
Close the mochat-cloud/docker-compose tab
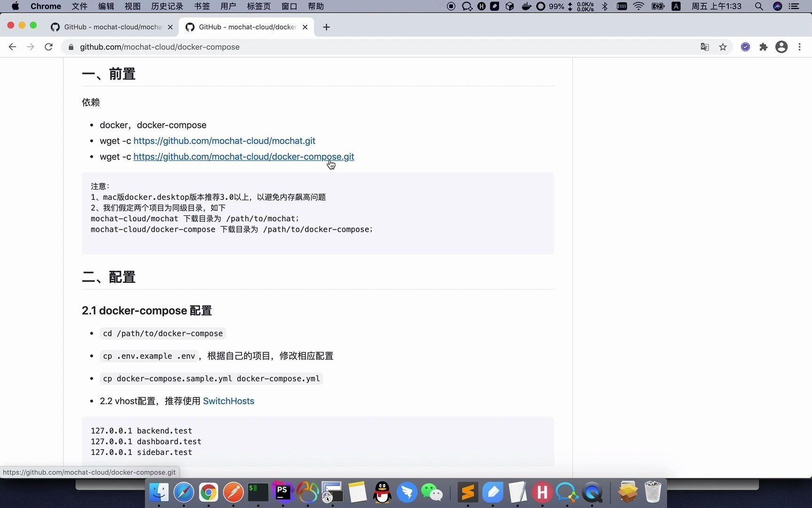click(305, 27)
